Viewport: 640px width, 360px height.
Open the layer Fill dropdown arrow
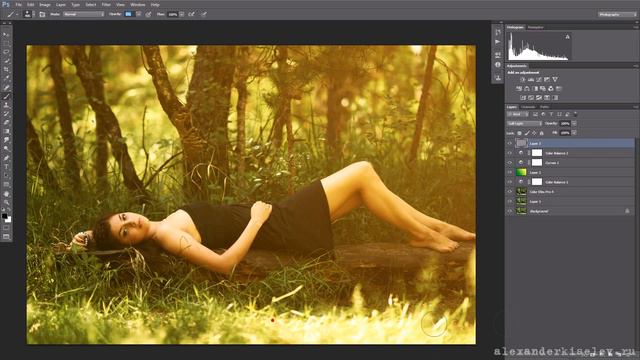click(x=574, y=133)
